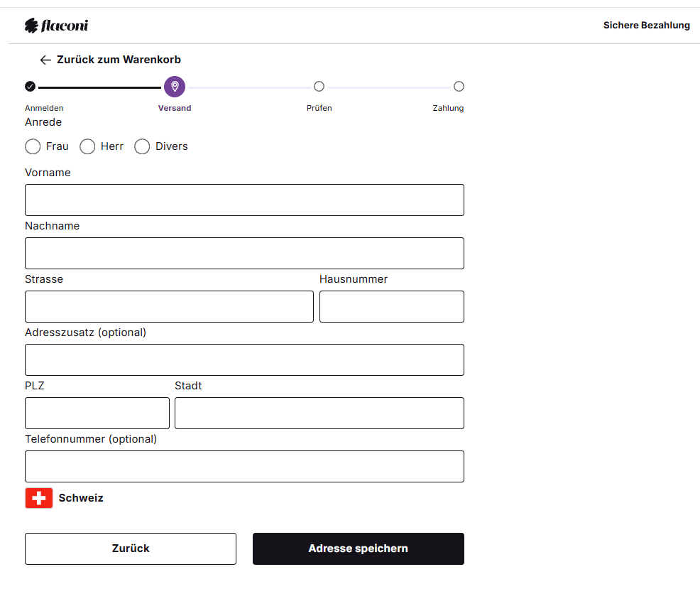Select the Frau radio button

(x=33, y=146)
